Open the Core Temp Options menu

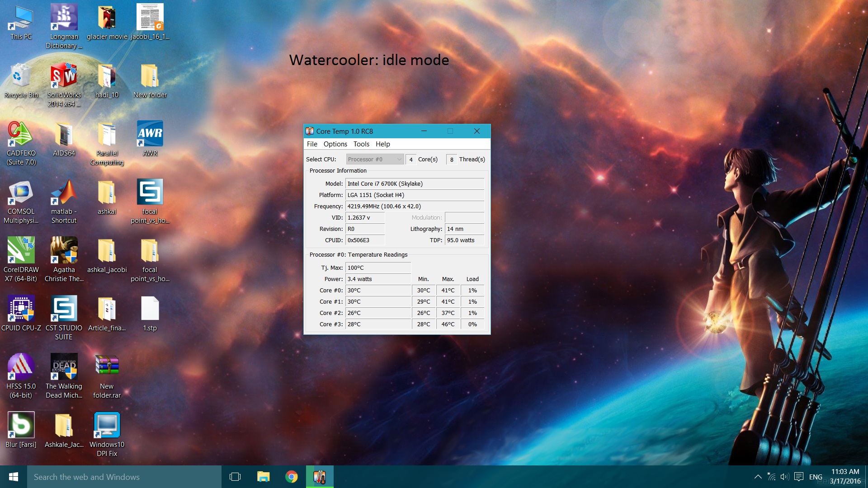click(x=335, y=144)
